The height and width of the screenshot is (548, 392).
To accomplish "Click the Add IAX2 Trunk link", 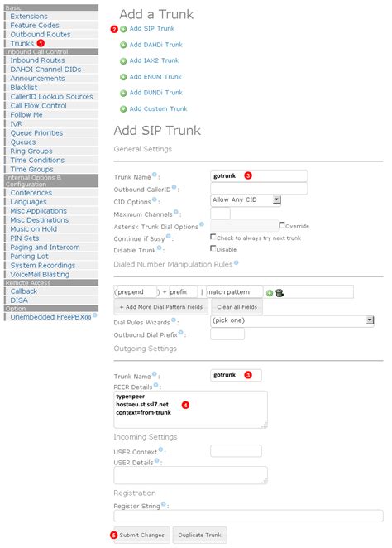I will click(x=154, y=60).
